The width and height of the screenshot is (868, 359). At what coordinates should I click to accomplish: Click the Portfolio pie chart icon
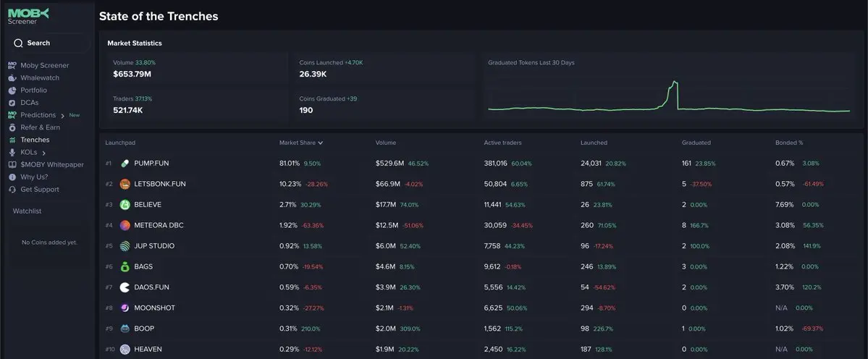[x=12, y=90]
